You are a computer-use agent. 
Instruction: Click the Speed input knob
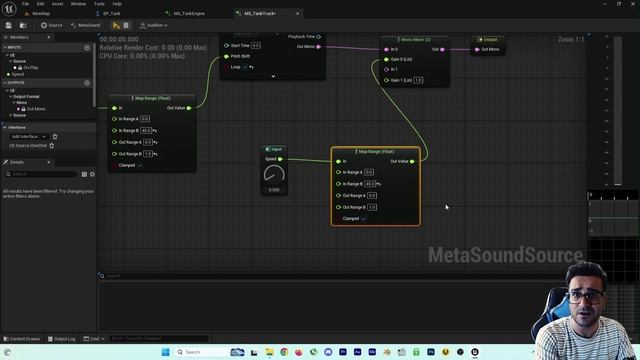coord(274,174)
